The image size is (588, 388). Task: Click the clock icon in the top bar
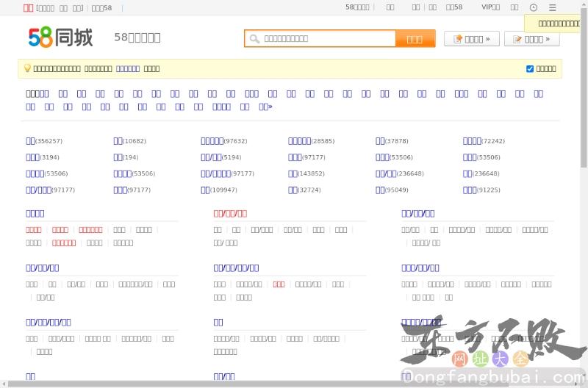click(x=534, y=7)
